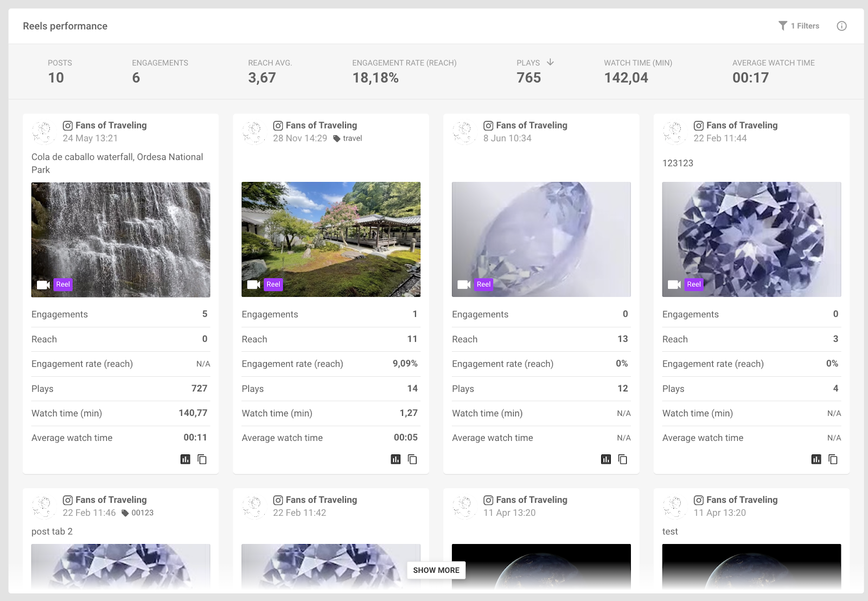Sort by WATCH TIME (MIN) header
Viewport: 868px width, 601px height.
point(638,63)
